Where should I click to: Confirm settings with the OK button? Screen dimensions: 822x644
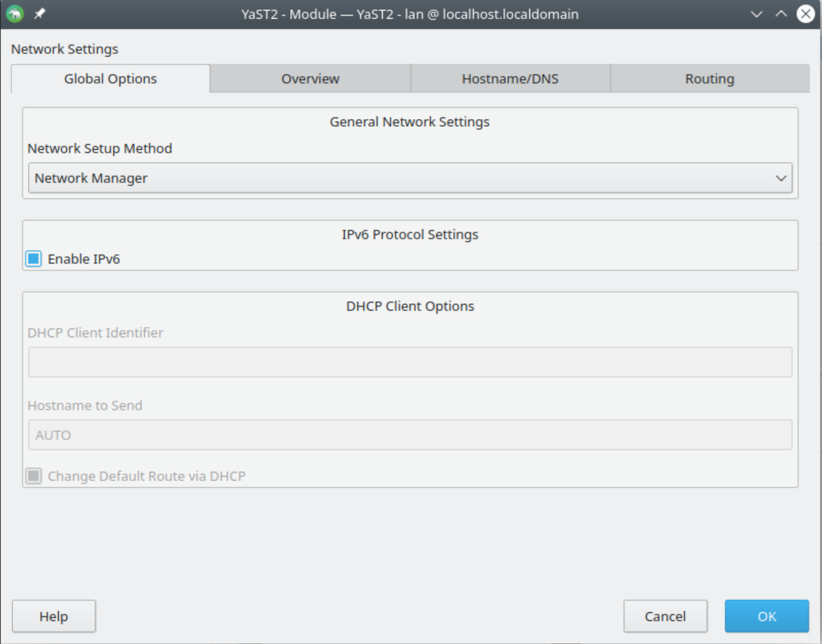coord(767,616)
